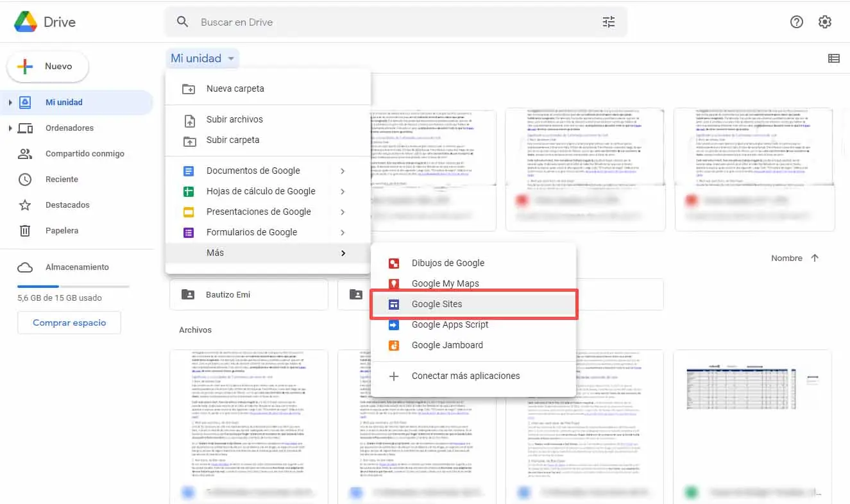Click the Google Forms purple icon
850x504 pixels.
pyautogui.click(x=189, y=233)
